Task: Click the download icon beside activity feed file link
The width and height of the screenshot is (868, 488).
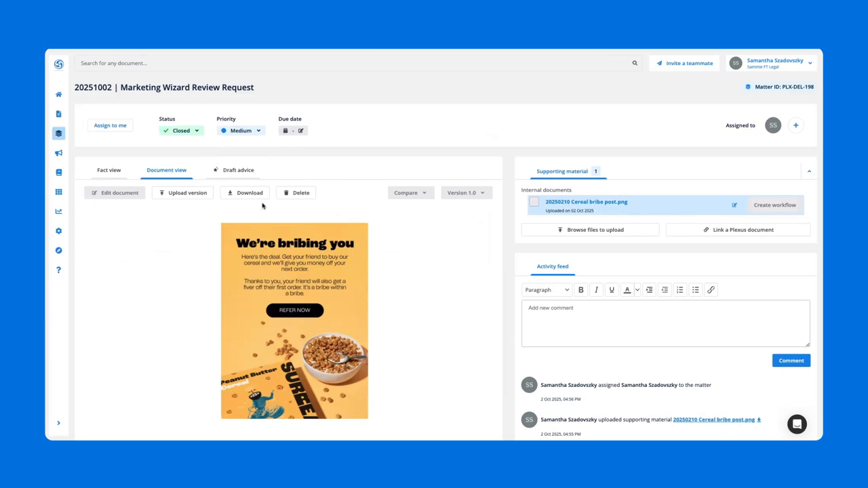Action: pos(759,420)
